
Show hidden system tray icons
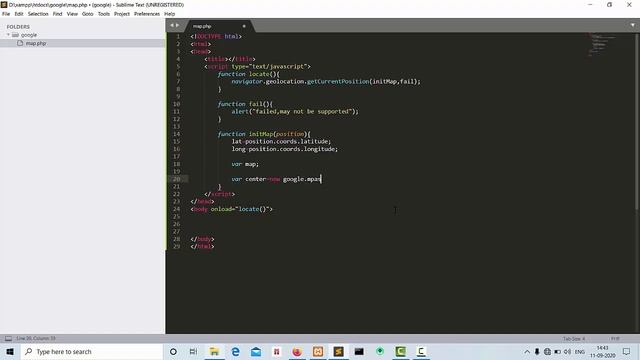click(x=527, y=352)
